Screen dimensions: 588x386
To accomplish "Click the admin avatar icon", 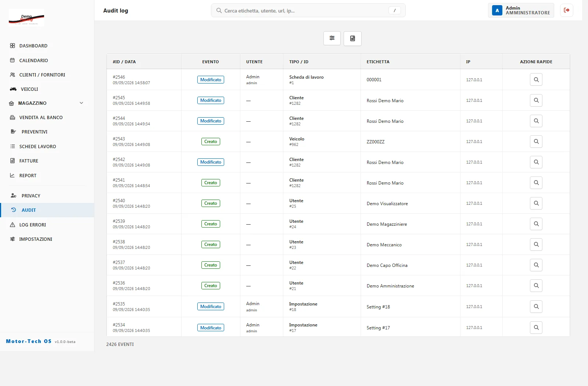I will click(x=497, y=10).
